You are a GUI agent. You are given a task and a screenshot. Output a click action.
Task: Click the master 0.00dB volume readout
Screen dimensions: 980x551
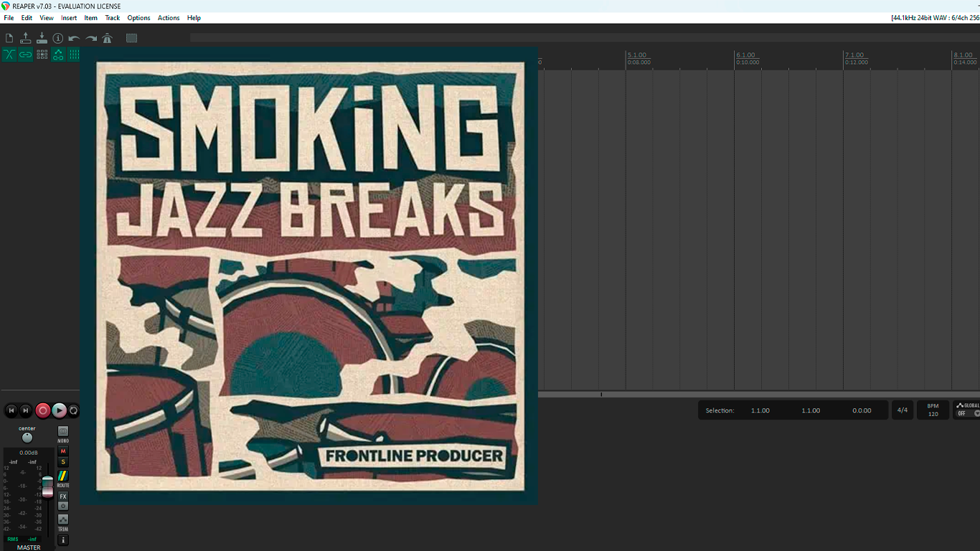[x=29, y=453]
